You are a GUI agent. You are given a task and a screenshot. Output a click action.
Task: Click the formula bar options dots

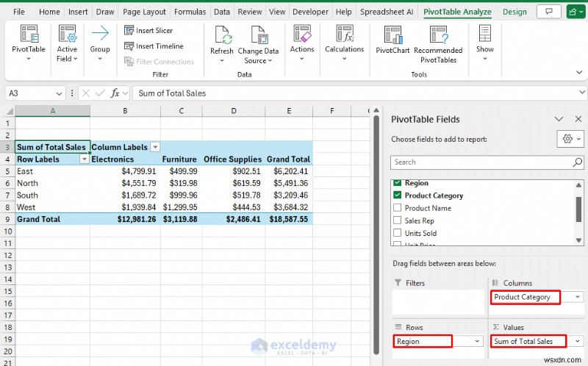(x=71, y=93)
